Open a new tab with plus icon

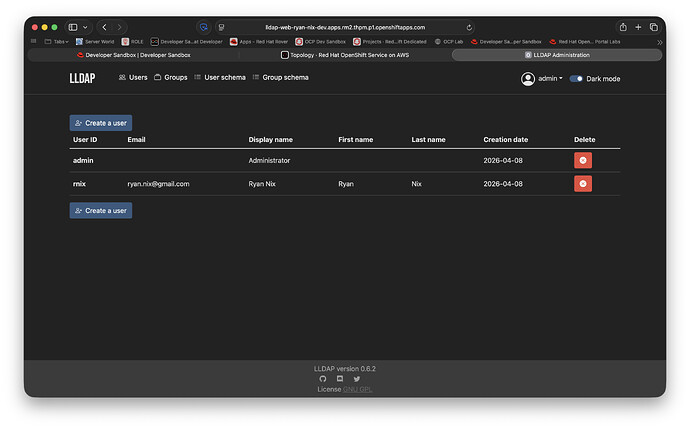(638, 27)
